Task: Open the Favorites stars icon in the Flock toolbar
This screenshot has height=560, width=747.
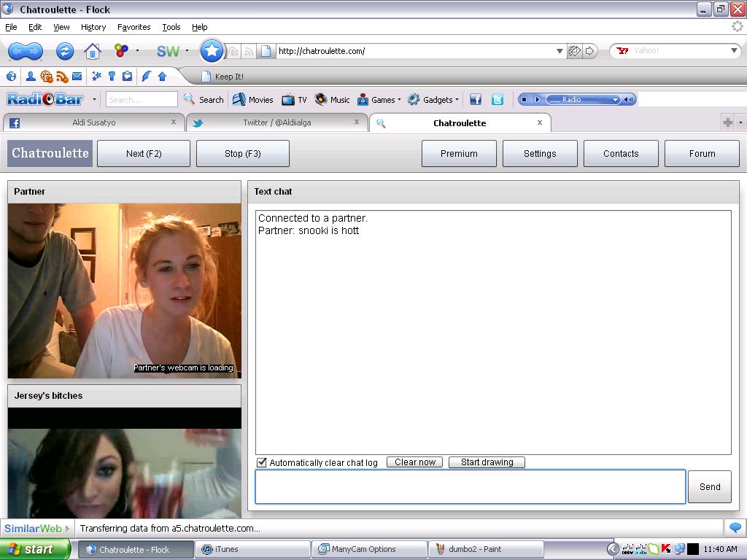Action: point(97,76)
